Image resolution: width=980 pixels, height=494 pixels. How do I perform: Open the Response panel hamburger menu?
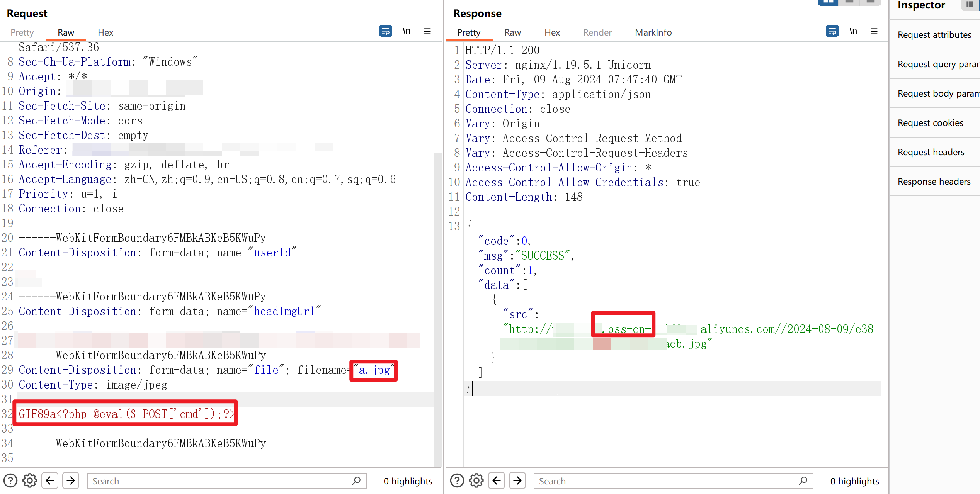point(874,31)
